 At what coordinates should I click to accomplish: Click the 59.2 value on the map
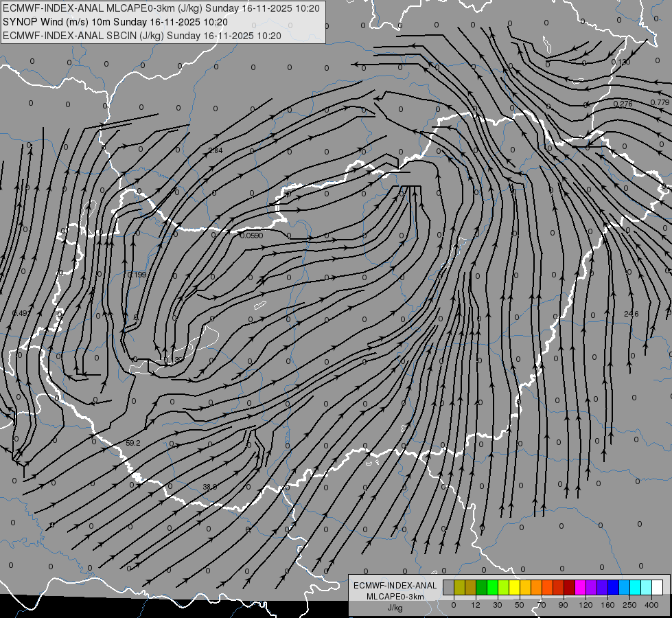(133, 443)
